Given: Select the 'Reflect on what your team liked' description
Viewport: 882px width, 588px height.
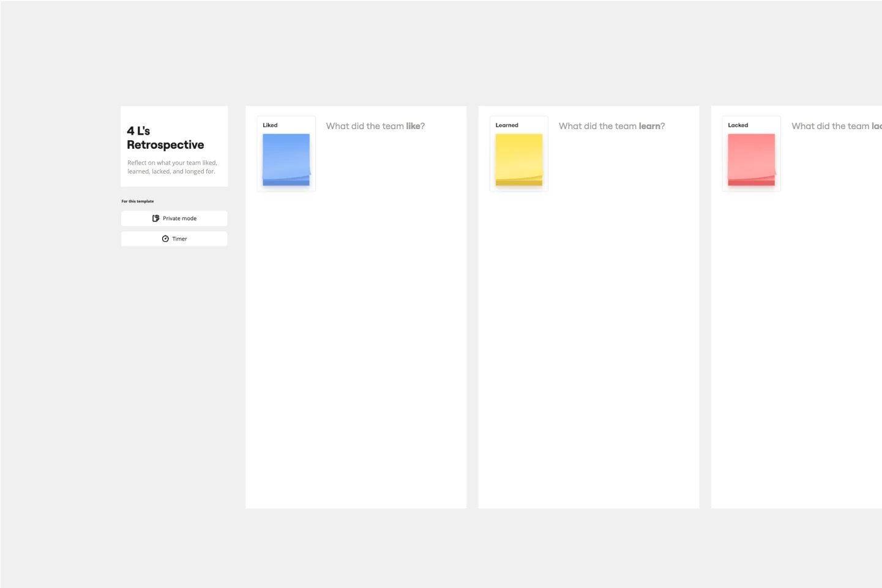Looking at the screenshot, I should (172, 167).
